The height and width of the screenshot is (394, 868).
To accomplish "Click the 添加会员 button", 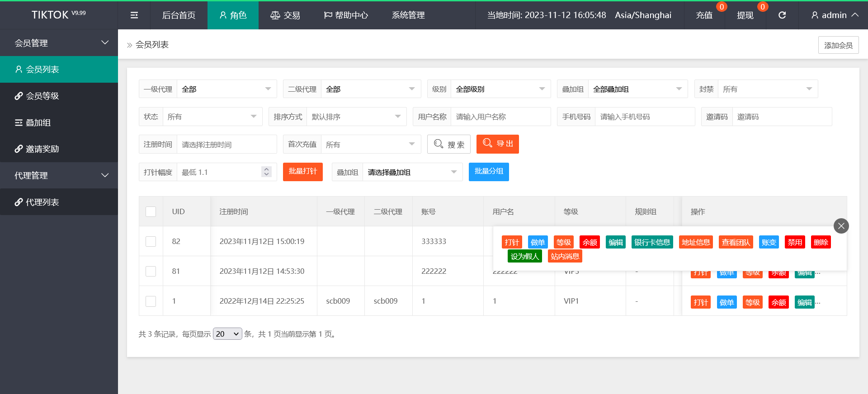I will [838, 45].
